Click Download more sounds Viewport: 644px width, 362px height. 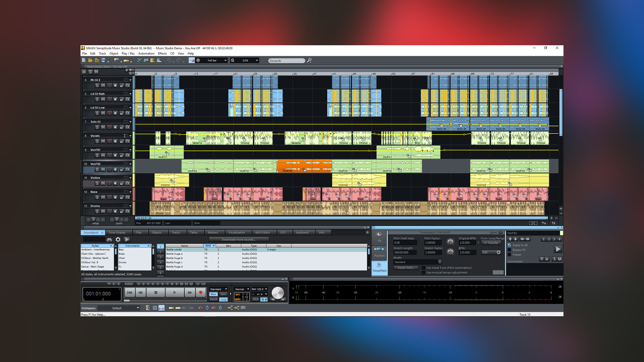(238, 239)
